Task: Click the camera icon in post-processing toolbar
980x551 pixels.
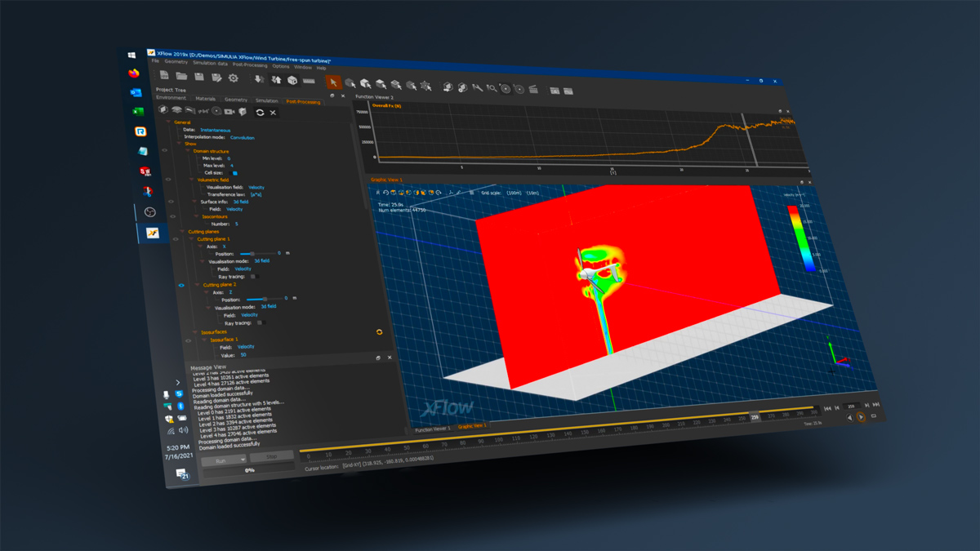Action: [229, 112]
